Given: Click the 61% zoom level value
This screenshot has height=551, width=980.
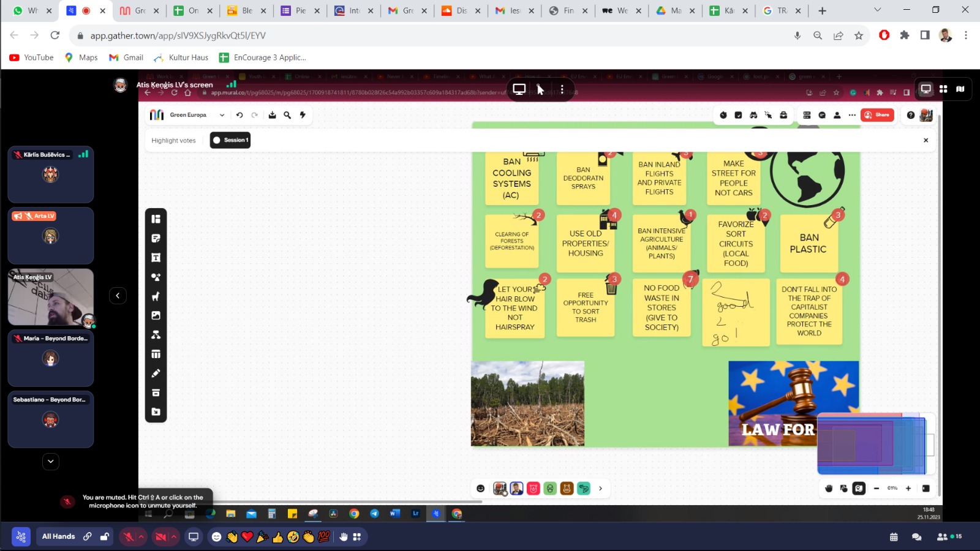Looking at the screenshot, I should click(892, 489).
